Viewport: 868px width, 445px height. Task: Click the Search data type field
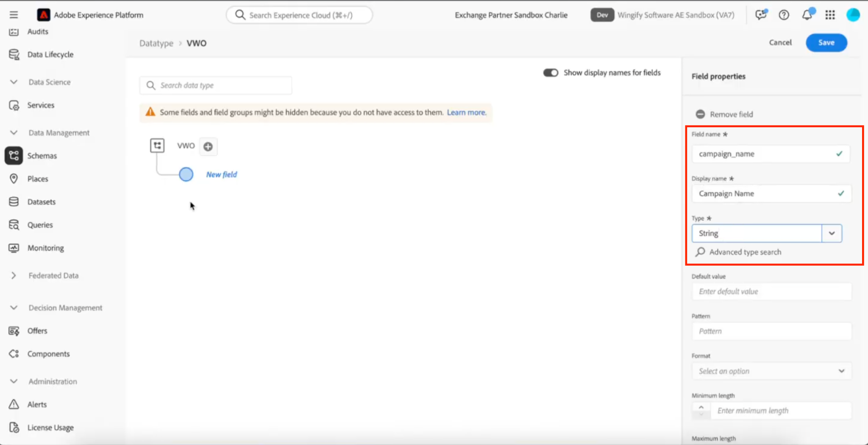tap(216, 85)
